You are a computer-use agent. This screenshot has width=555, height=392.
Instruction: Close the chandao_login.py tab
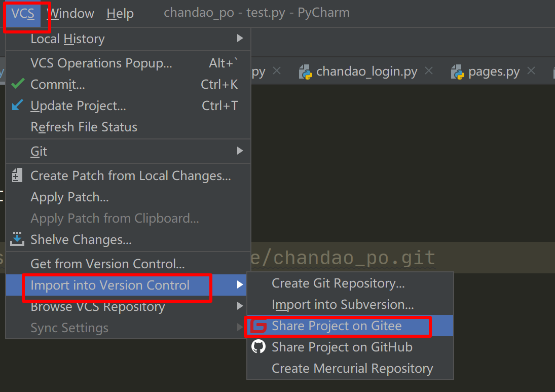(x=429, y=71)
